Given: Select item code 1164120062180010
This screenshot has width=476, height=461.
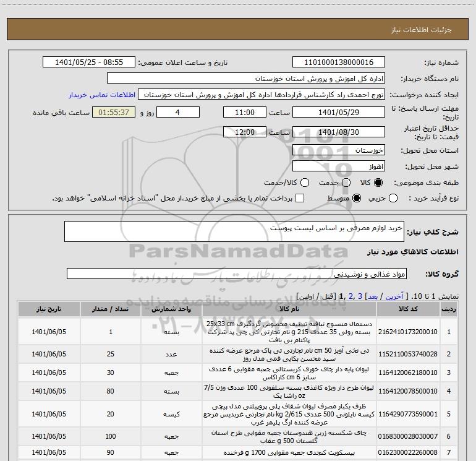Looking at the screenshot, I should [x=408, y=373].
